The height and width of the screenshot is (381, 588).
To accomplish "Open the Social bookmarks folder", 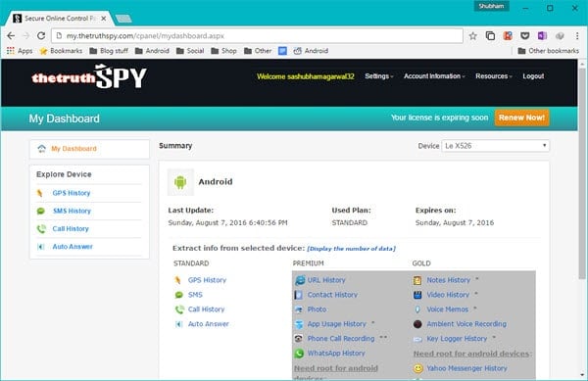I will pos(190,51).
